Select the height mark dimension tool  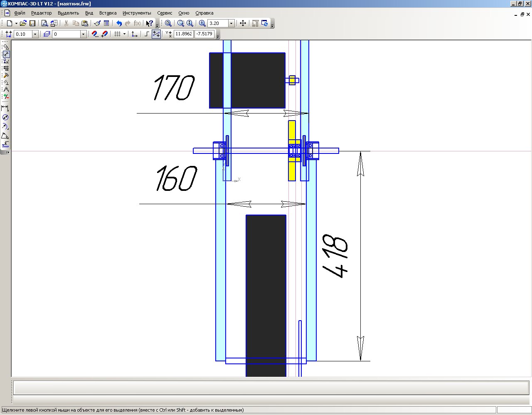5,144
